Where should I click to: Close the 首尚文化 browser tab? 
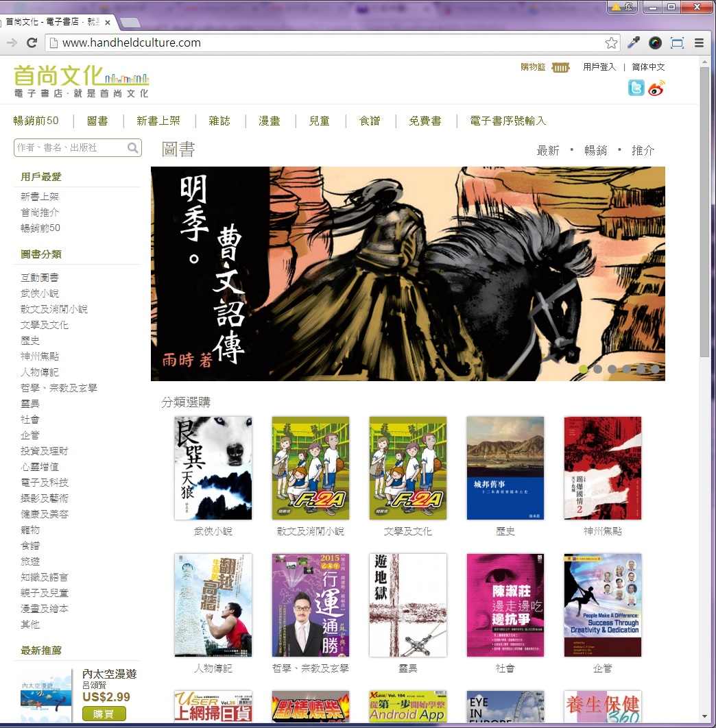(107, 23)
